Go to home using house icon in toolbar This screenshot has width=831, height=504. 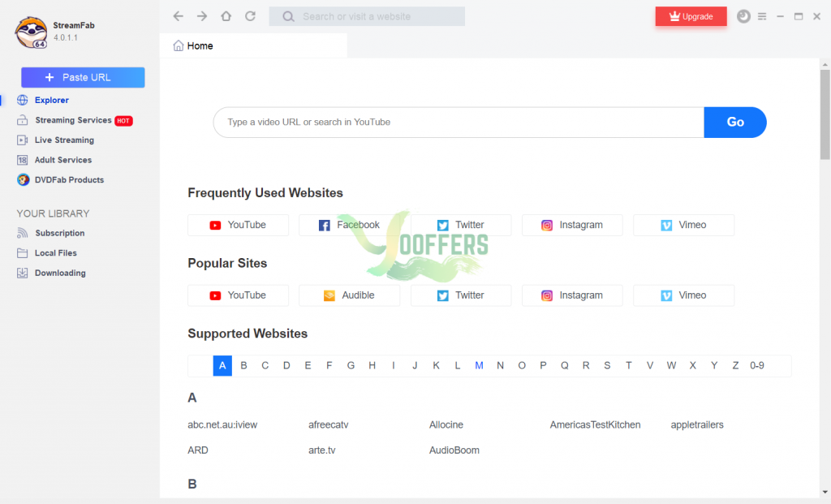[226, 16]
